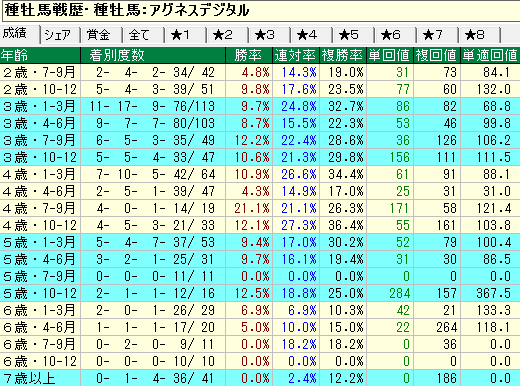Switch to the ★7 tab
Image resolution: width=520 pixels, height=386 pixels.
(x=438, y=35)
